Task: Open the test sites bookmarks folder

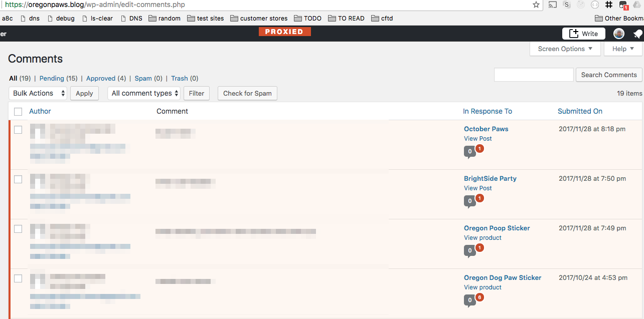Action: point(206,19)
